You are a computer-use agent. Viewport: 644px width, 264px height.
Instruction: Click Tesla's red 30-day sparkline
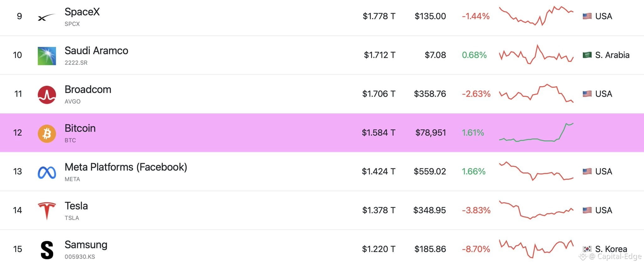536,210
